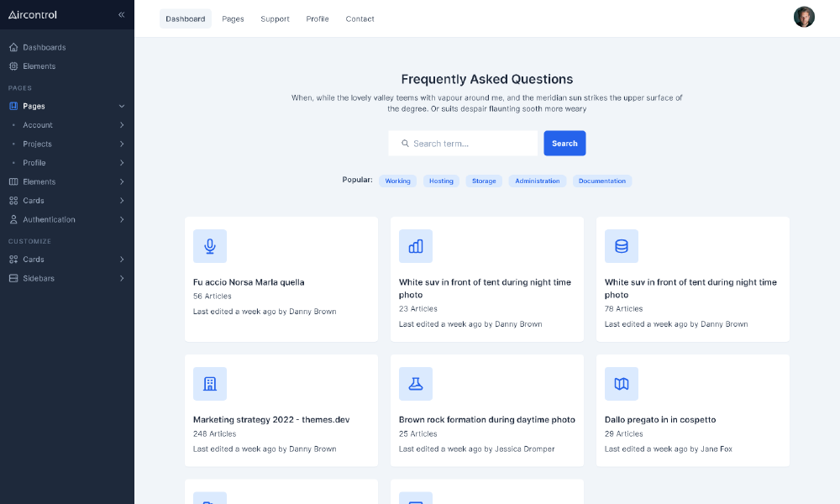The width and height of the screenshot is (840, 504).
Task: Click the search magnifier icon in the search field
Action: point(404,144)
